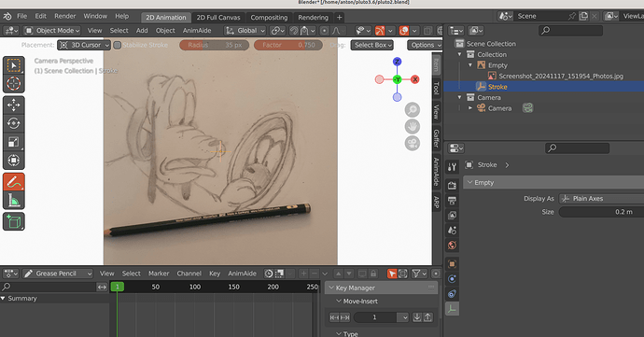
Task: Open the View Layer properties tab icon
Action: [452, 215]
